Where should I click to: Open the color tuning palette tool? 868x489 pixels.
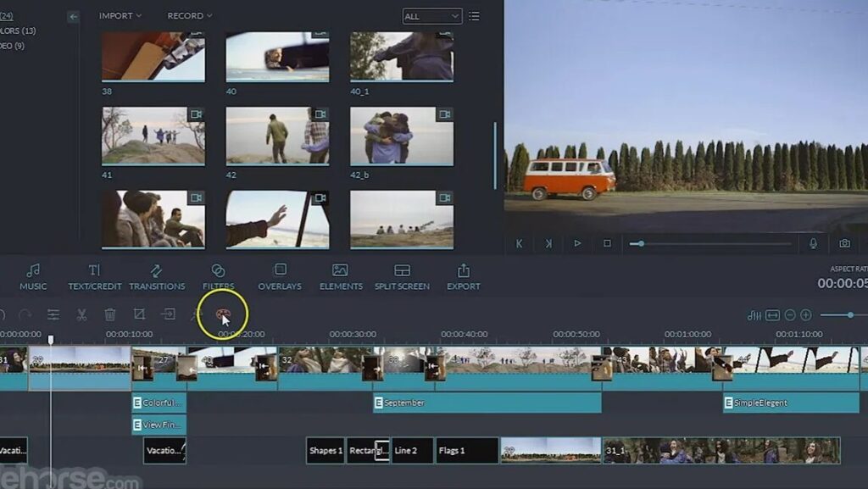(223, 315)
